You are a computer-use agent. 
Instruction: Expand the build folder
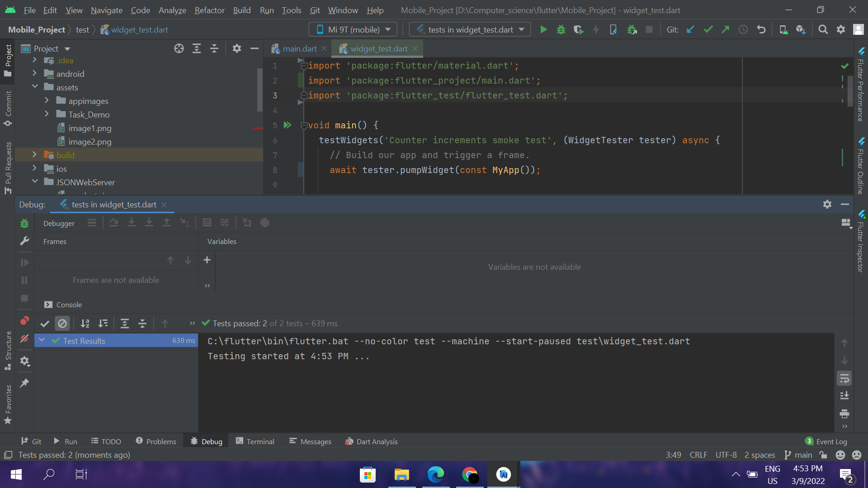(34, 155)
